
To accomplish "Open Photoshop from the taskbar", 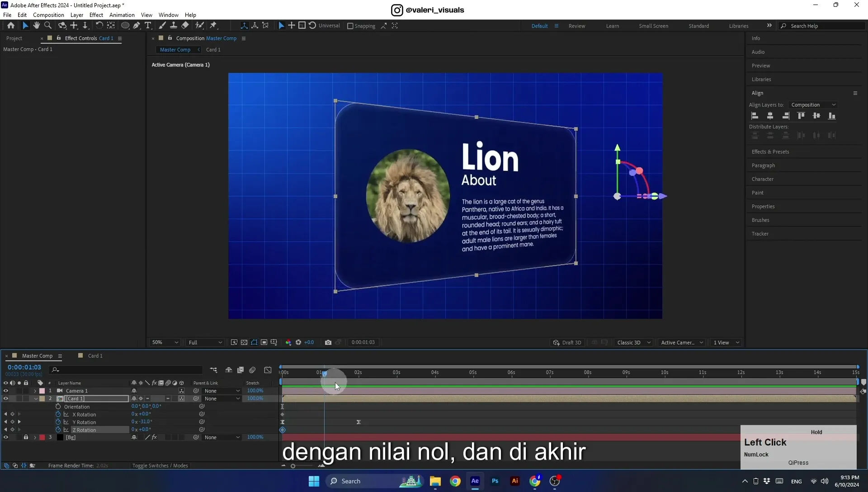I will click(495, 481).
